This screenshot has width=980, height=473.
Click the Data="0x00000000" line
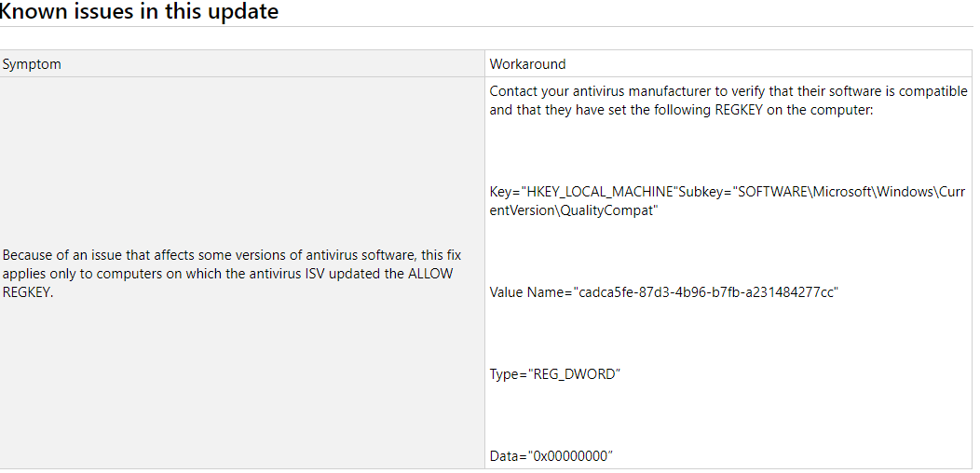(551, 456)
